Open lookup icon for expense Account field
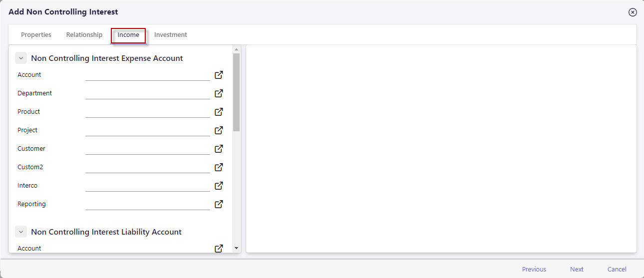 click(x=219, y=75)
